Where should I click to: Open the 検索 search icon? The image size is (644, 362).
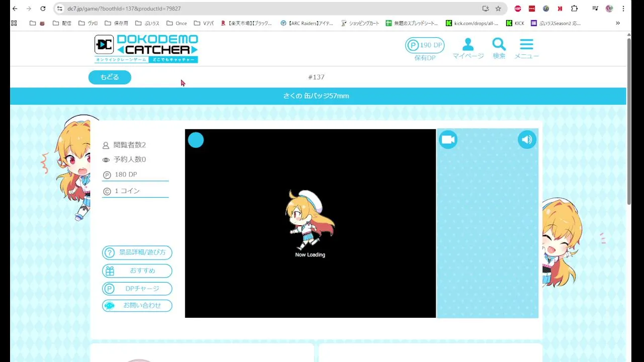point(499,49)
